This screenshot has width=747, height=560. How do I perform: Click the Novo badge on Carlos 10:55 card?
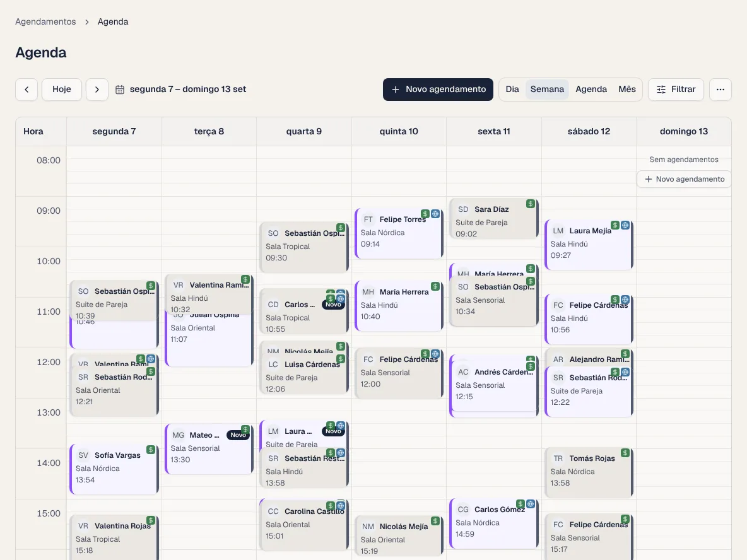(333, 305)
